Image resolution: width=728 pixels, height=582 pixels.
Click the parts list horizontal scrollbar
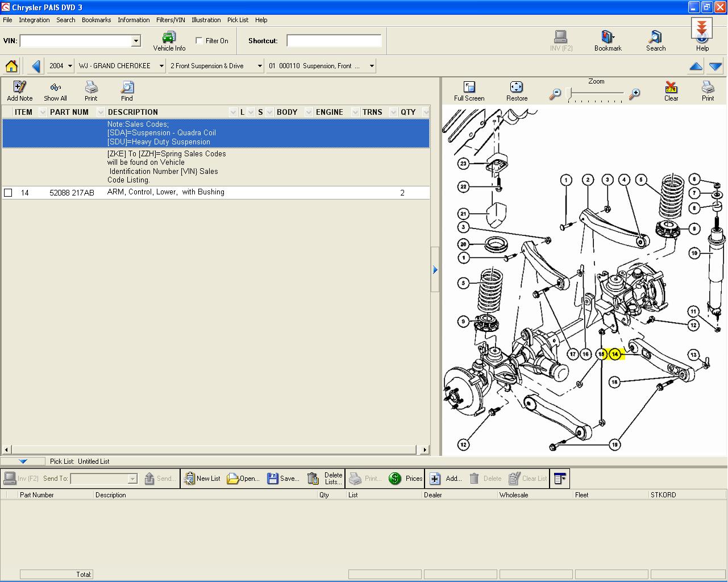pos(215,450)
